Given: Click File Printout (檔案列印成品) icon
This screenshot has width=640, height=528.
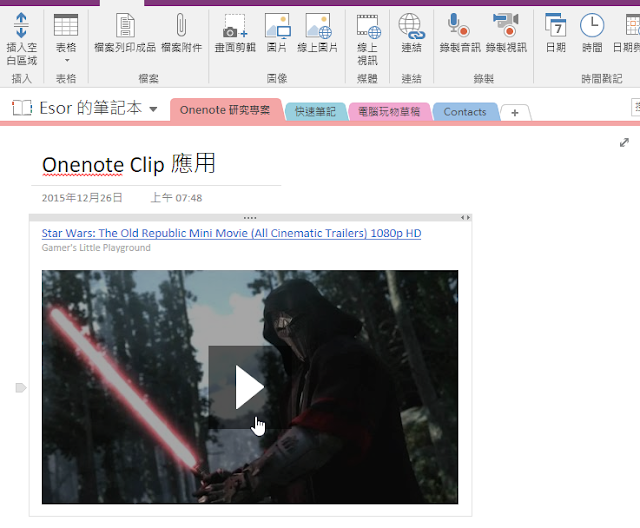Looking at the screenshot, I should [125, 25].
